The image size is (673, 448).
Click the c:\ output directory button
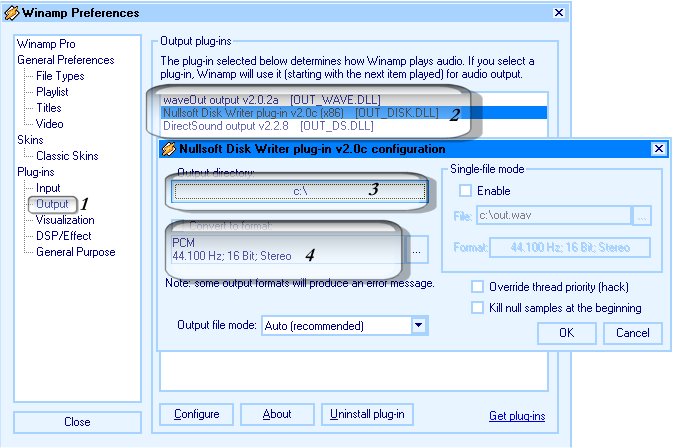297,190
